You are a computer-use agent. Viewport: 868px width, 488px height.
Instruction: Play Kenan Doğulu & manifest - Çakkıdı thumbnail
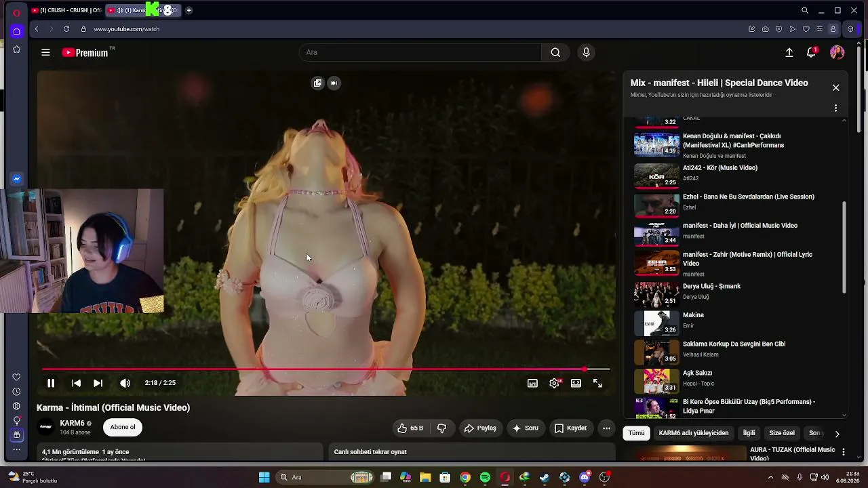coord(656,144)
